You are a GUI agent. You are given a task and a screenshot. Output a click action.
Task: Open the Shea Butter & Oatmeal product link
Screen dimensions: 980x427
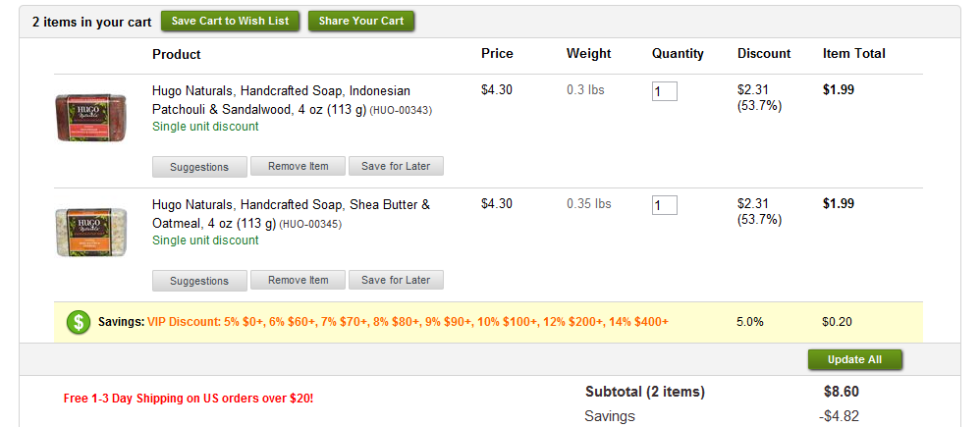[291, 214]
